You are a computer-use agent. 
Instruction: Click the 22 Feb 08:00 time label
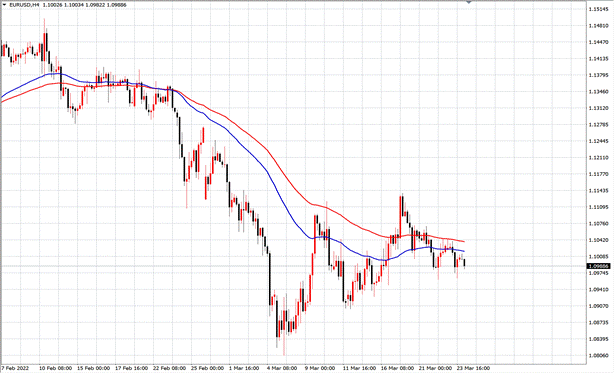169,368
